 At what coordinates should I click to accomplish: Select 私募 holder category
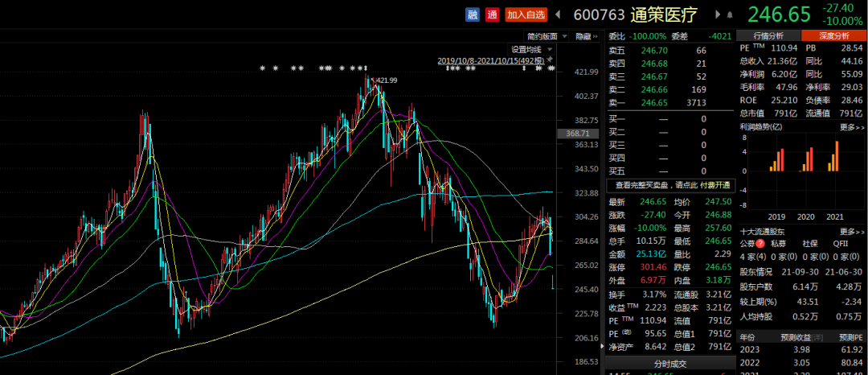778,244
